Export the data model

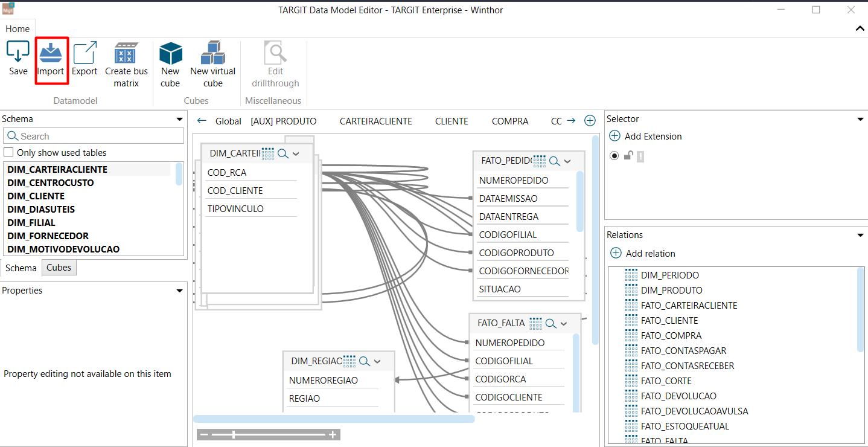(x=85, y=59)
